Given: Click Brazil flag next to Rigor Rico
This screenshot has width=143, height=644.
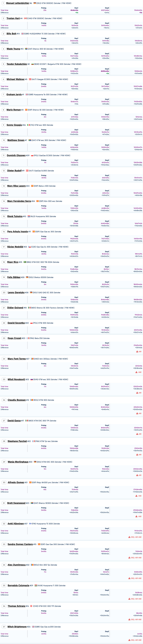Looking at the screenshot, I should (25, 262).
